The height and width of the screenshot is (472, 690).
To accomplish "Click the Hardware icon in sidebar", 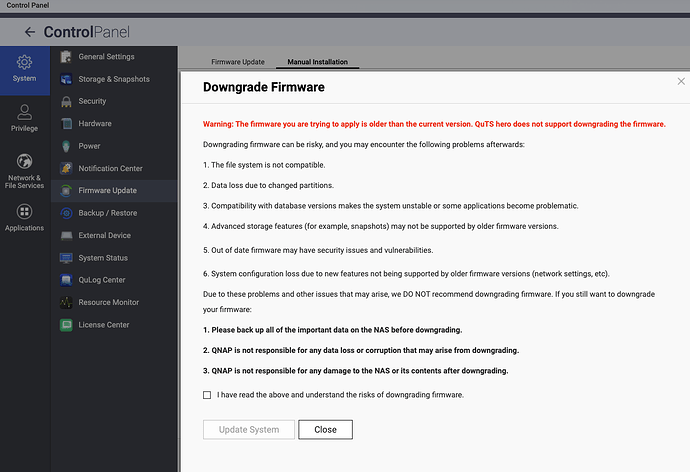I will pyautogui.click(x=67, y=123).
